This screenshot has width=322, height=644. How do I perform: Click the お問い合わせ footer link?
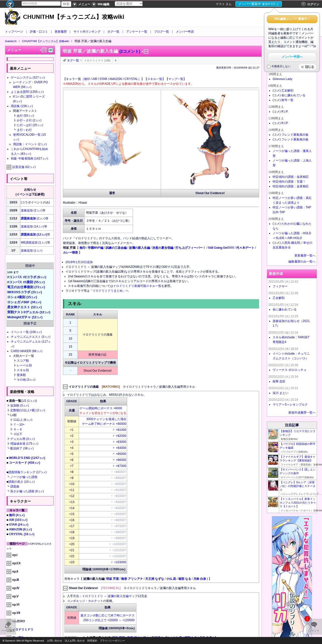[x=55, y=641]
